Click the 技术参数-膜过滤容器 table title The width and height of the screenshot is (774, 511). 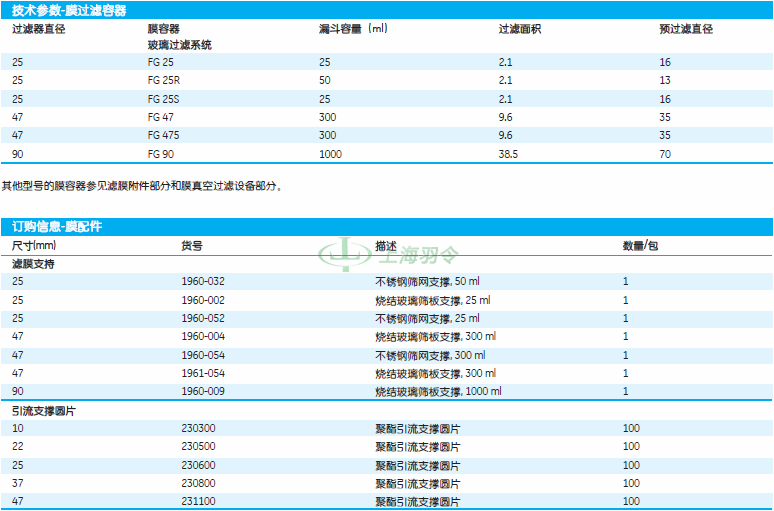pyautogui.click(x=69, y=10)
